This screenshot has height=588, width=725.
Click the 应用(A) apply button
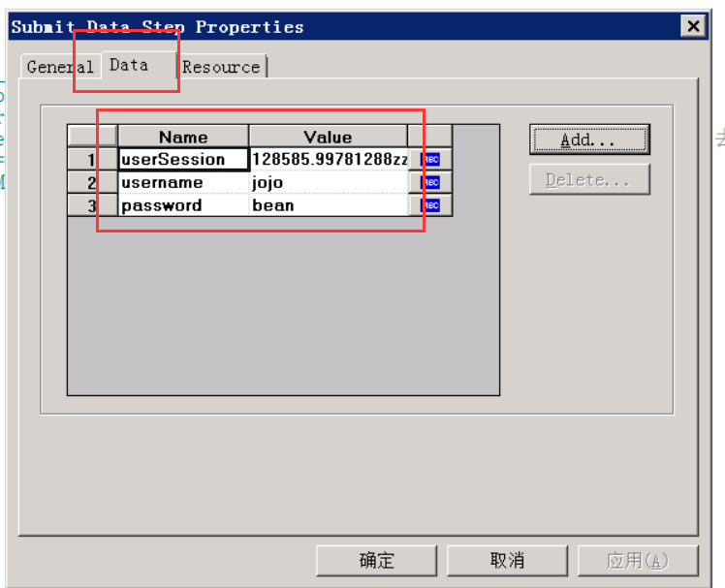(637, 560)
